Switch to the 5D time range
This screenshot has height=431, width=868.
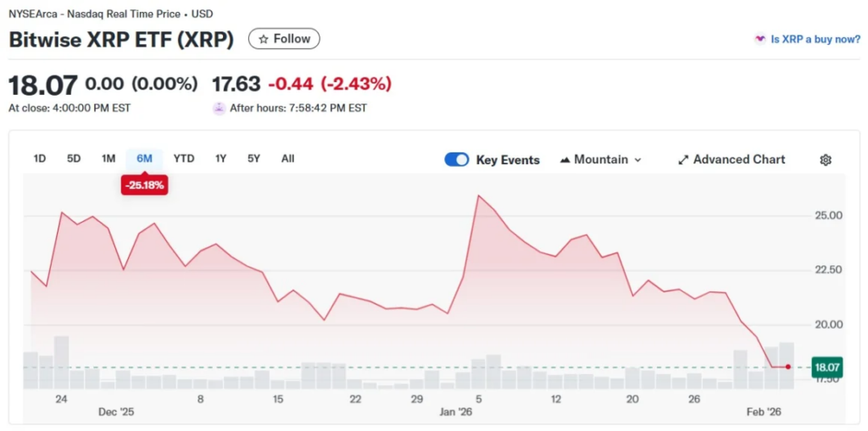(x=74, y=158)
